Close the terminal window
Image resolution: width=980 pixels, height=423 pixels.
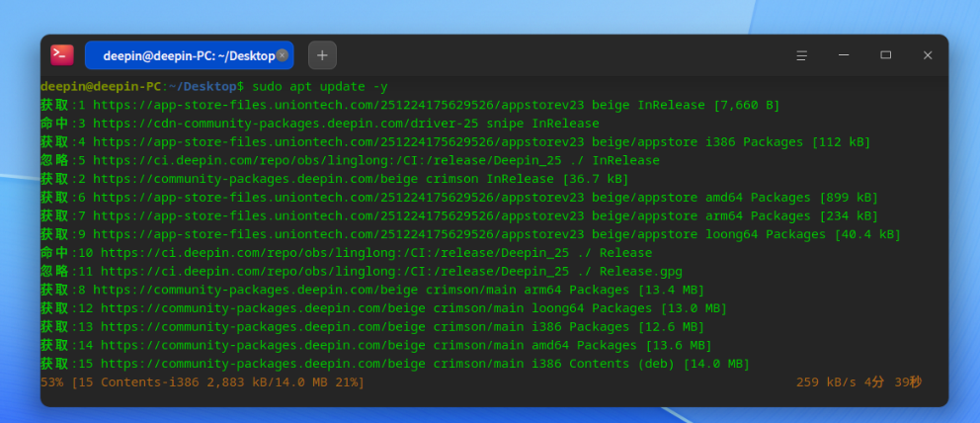(928, 55)
